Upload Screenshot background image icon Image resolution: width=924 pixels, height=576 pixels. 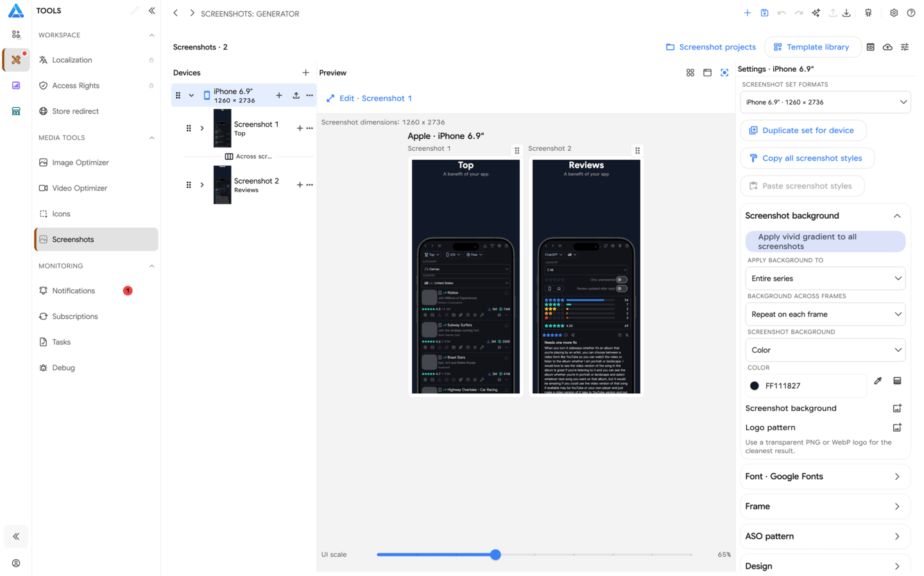(897, 408)
